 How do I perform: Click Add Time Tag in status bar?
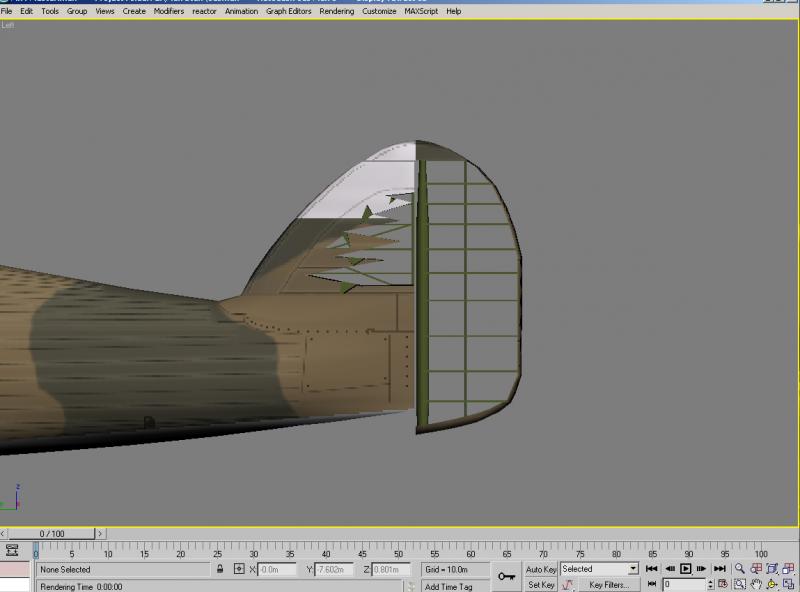(448, 586)
